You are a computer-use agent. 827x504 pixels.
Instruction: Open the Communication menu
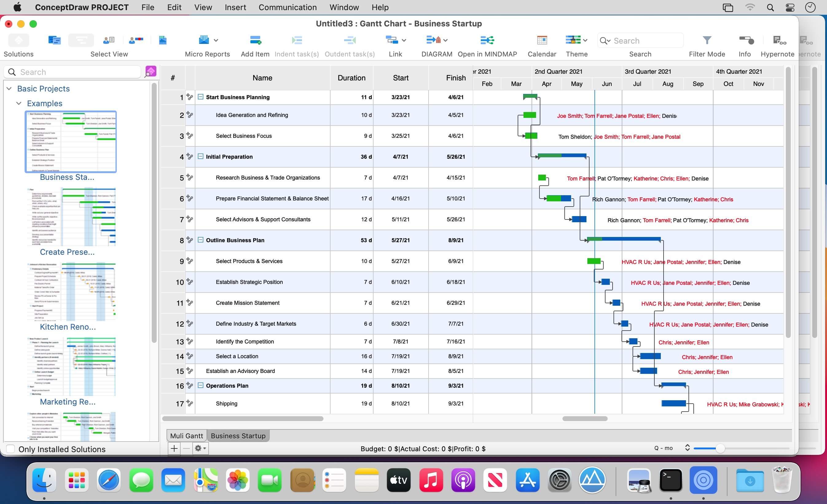pos(287,7)
